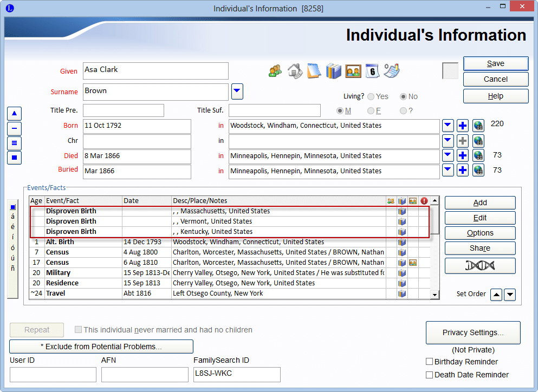Open the globe map icon for Died place

tap(478, 155)
